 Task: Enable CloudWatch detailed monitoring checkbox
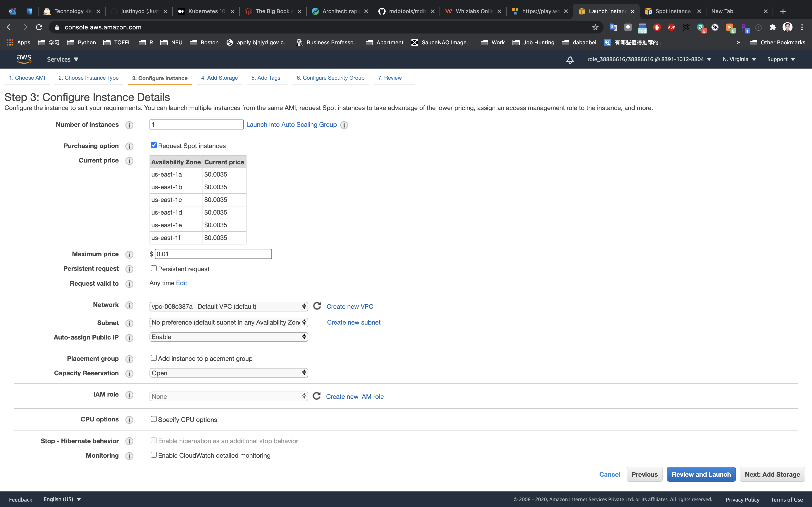coord(154,455)
